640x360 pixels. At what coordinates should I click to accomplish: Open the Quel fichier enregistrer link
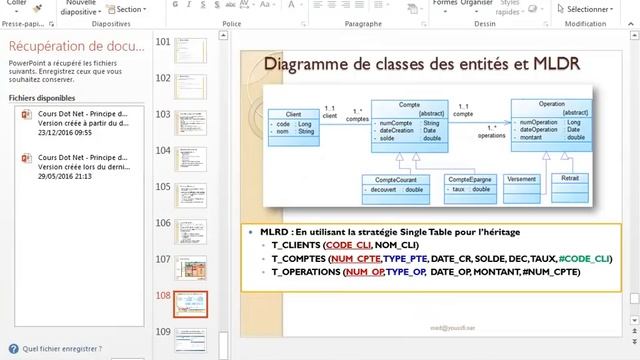[x=62, y=349]
